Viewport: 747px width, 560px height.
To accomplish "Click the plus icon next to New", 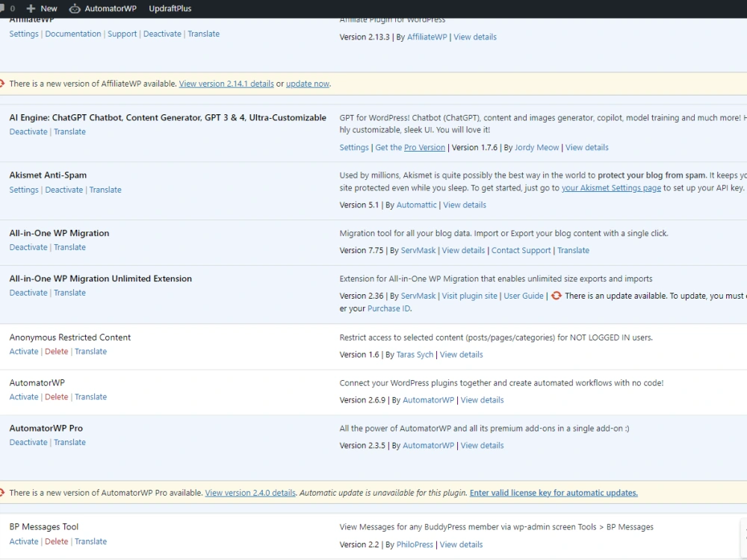I will [31, 8].
